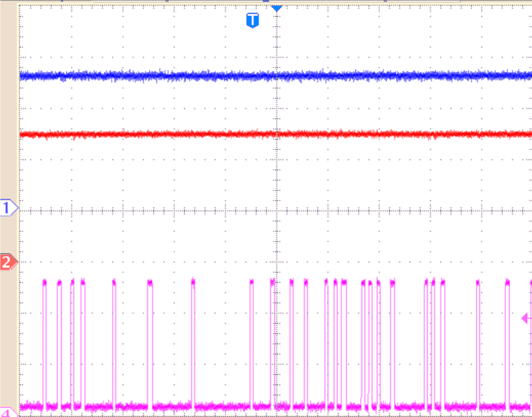
Task: Select the red flat trace waveform
Action: click(x=177, y=133)
